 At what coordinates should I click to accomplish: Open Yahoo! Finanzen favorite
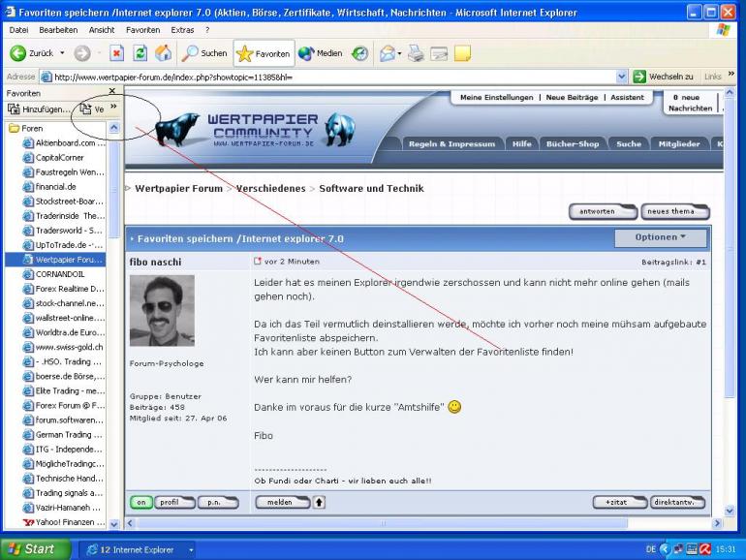[x=63, y=522]
